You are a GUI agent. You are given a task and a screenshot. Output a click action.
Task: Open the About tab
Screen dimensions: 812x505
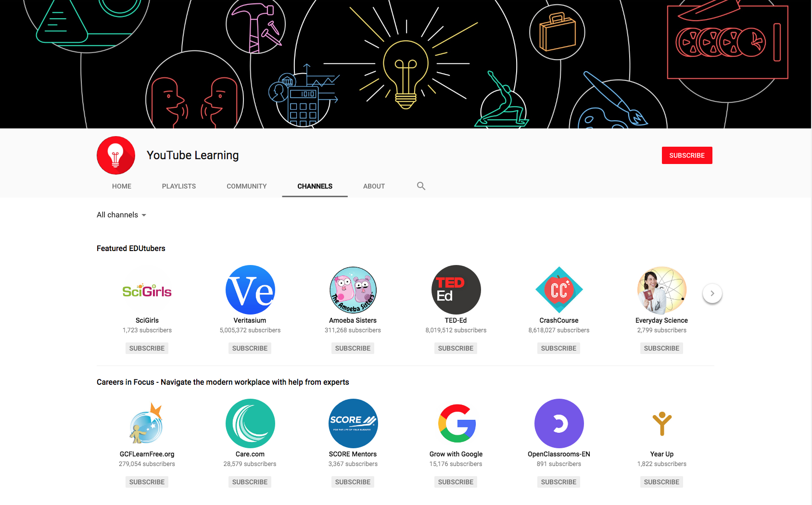[x=374, y=186]
